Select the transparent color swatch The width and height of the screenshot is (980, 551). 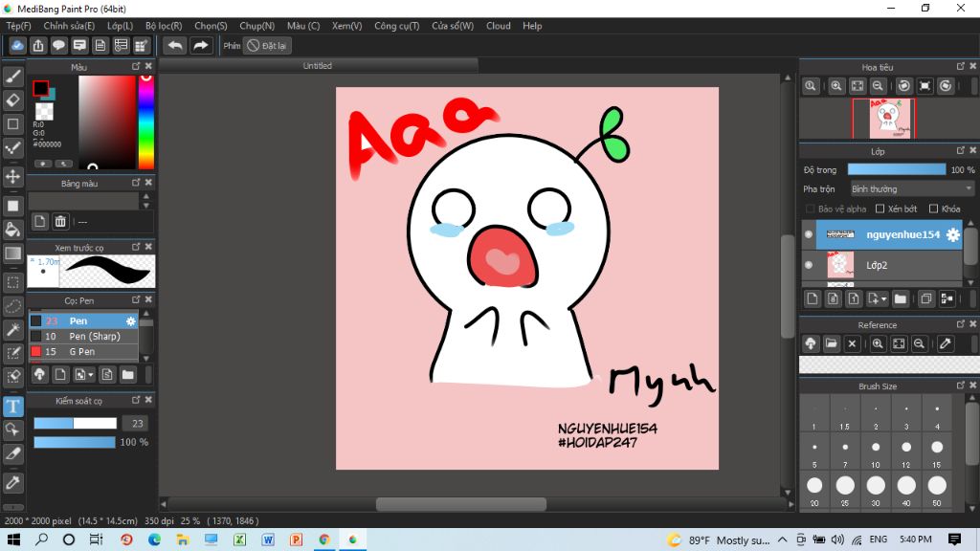point(44,111)
